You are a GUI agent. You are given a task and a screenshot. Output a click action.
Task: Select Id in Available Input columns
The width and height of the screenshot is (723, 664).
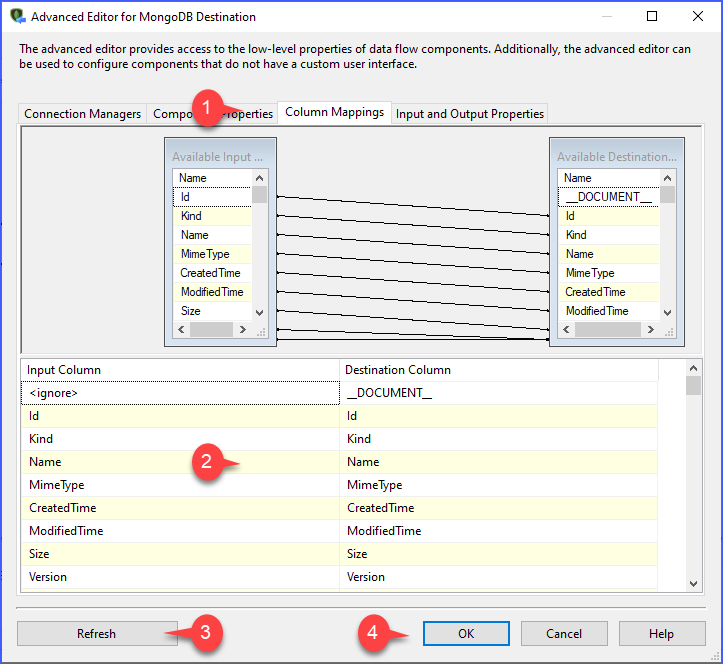click(x=213, y=197)
